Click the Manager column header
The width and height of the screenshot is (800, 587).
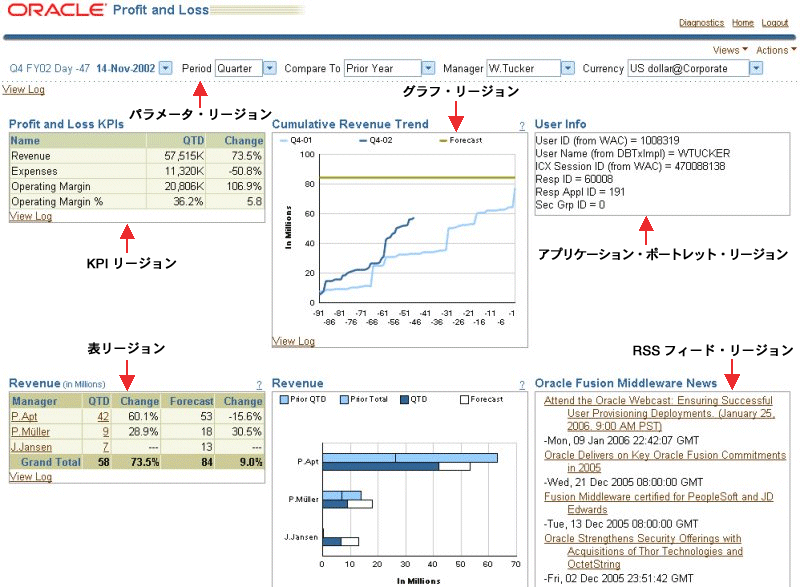35,401
